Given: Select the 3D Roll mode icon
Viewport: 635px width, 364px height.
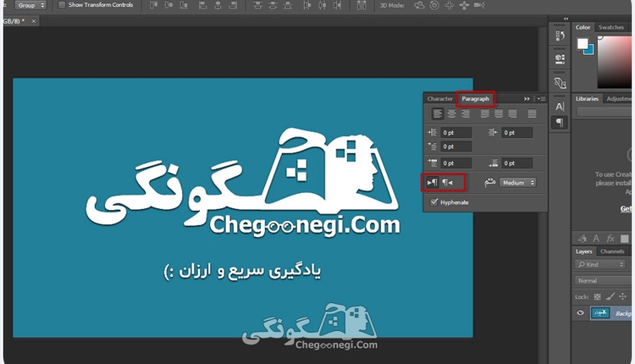Looking at the screenshot, I should click(434, 5).
